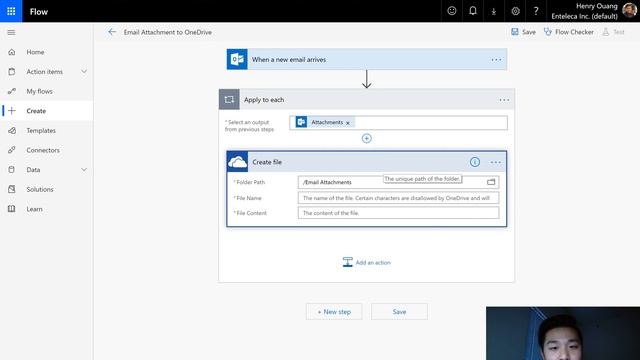
Task: Click the select output input box
Action: (x=398, y=123)
